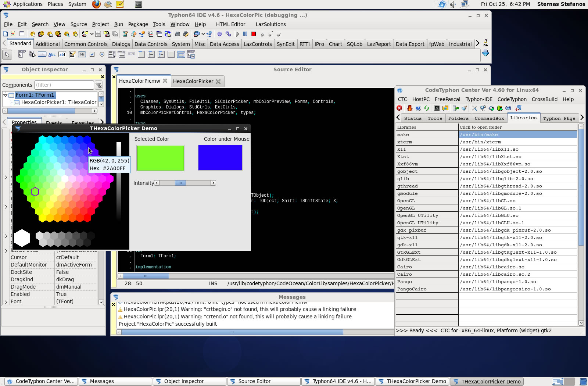This screenshot has height=386, width=588.
Task: Show earlier CodeTyphon Center tabs with left arrow
Action: pos(398,118)
